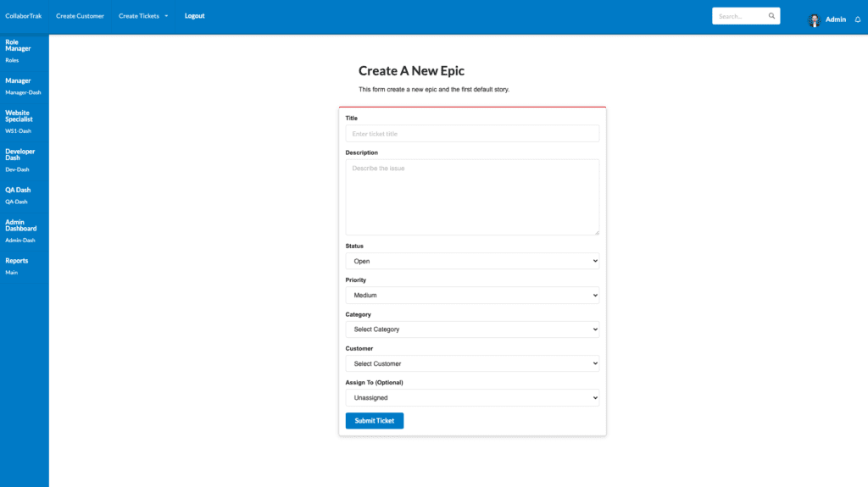
Task: Expand the Priority dropdown
Action: (472, 296)
